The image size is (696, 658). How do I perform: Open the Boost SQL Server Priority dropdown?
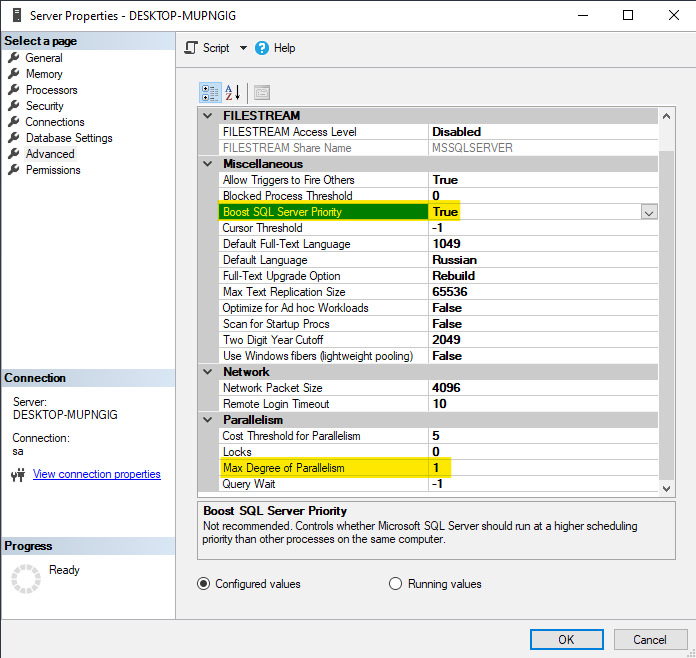[x=649, y=212]
